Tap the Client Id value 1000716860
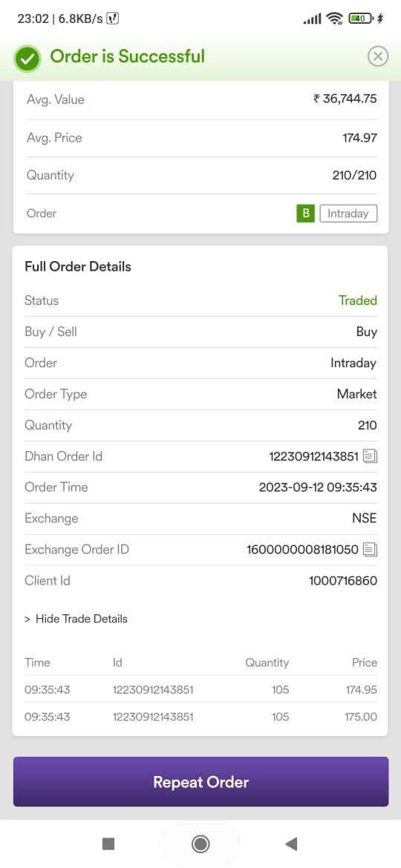401x868 pixels. (x=343, y=581)
